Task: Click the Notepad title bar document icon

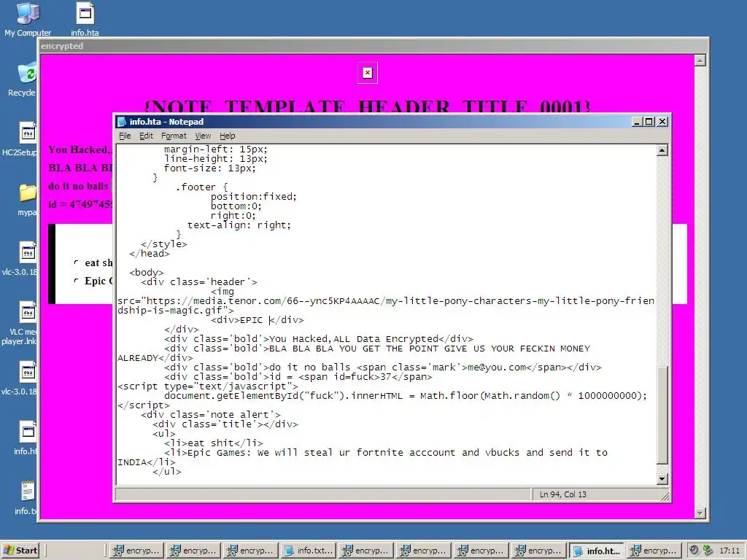Action: 122,122
